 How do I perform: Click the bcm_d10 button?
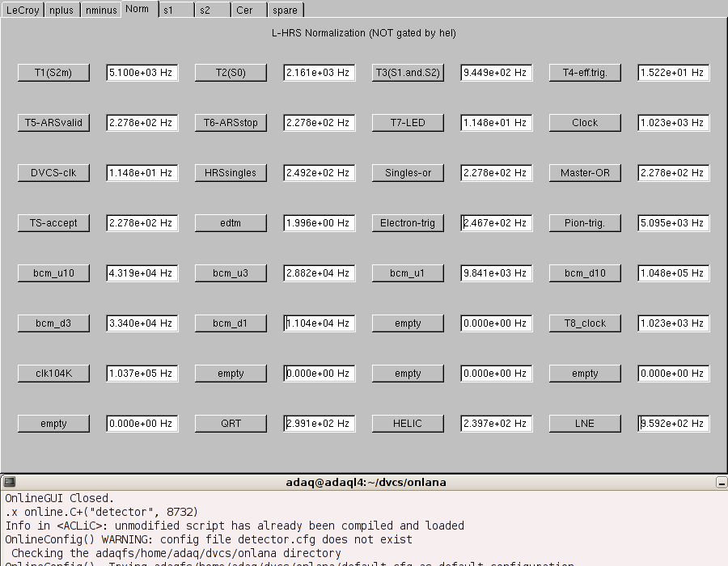585,273
